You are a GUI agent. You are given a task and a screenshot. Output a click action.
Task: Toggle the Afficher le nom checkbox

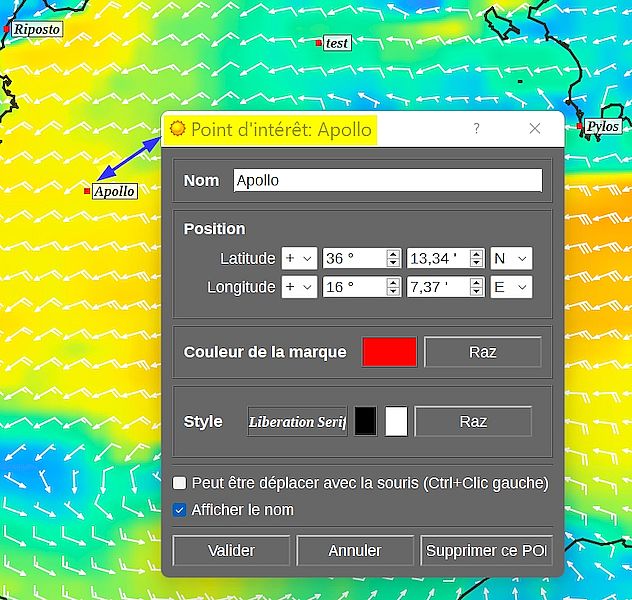(x=180, y=510)
